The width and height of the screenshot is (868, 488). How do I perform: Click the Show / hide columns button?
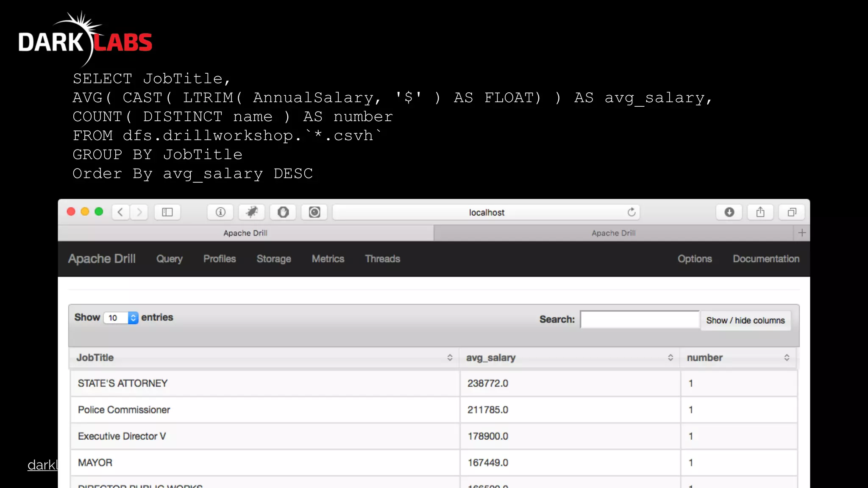click(746, 321)
